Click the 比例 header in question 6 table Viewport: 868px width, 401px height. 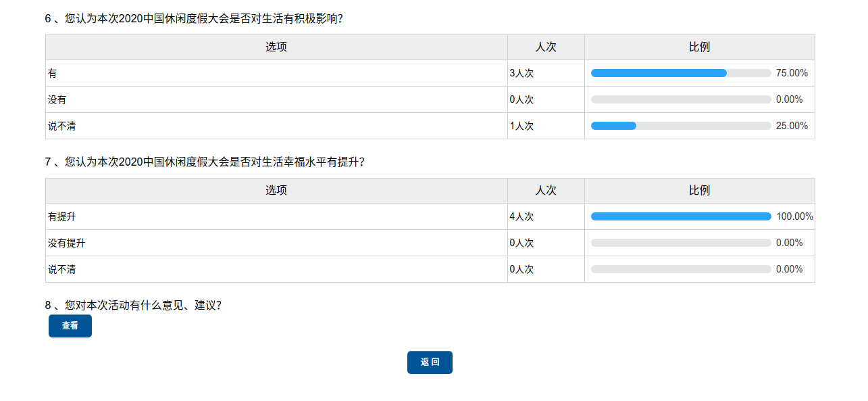(699, 47)
